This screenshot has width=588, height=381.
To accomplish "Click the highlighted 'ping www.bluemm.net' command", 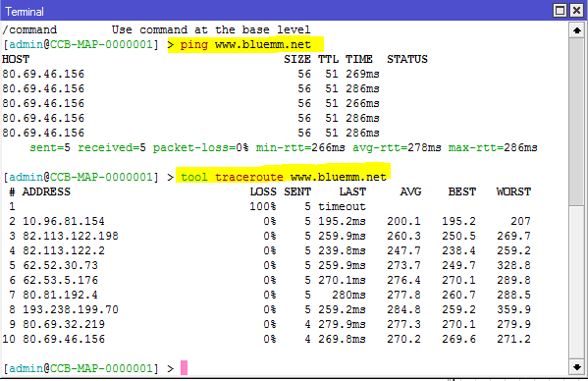I will [x=245, y=44].
